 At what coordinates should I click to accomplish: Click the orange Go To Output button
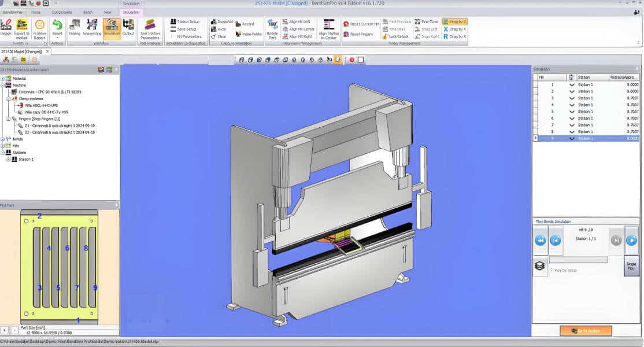[x=586, y=331]
